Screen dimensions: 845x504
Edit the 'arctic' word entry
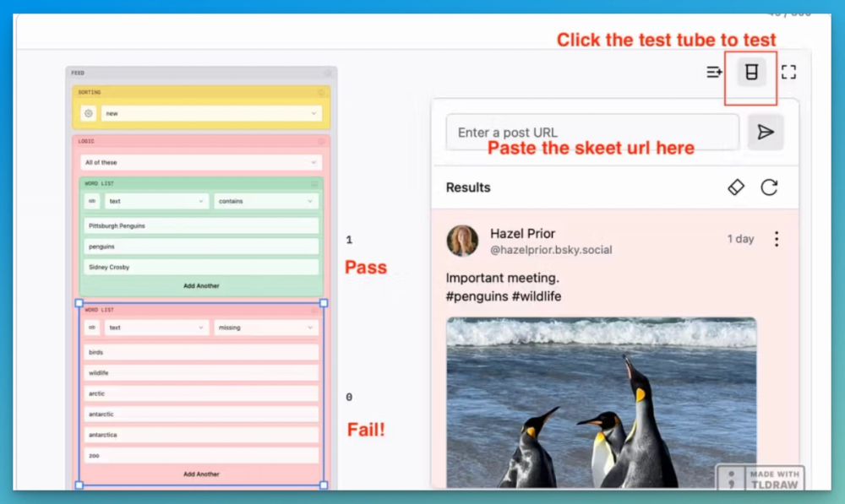pos(201,393)
